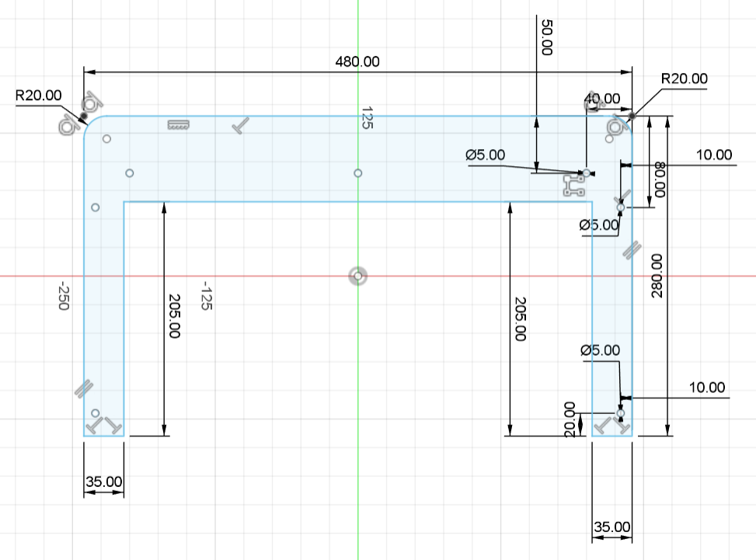The height and width of the screenshot is (560, 756).
Task: Click the left 205.00 vertical dimension
Action: click(x=173, y=317)
